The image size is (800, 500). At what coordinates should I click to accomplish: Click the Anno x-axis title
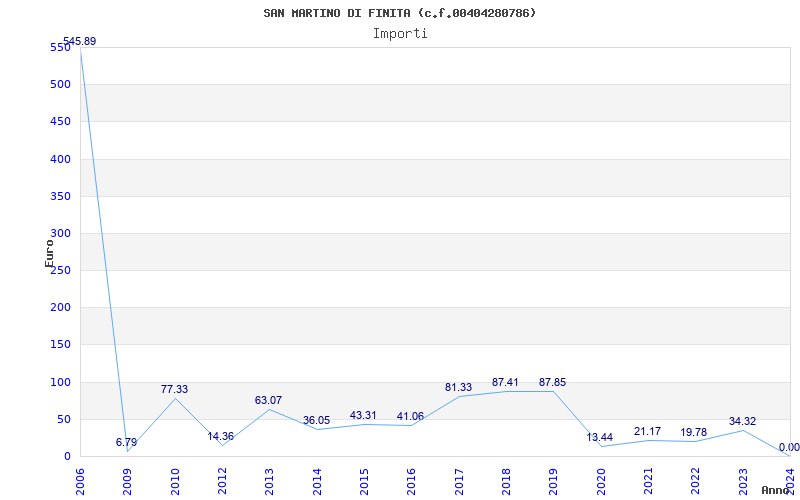point(777,490)
